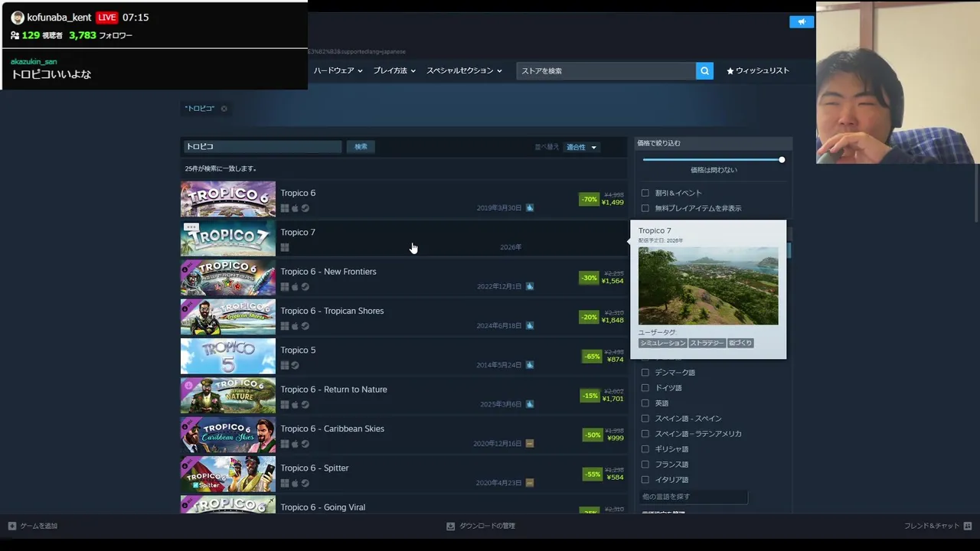Check the フランス語 language filter

[x=645, y=465]
